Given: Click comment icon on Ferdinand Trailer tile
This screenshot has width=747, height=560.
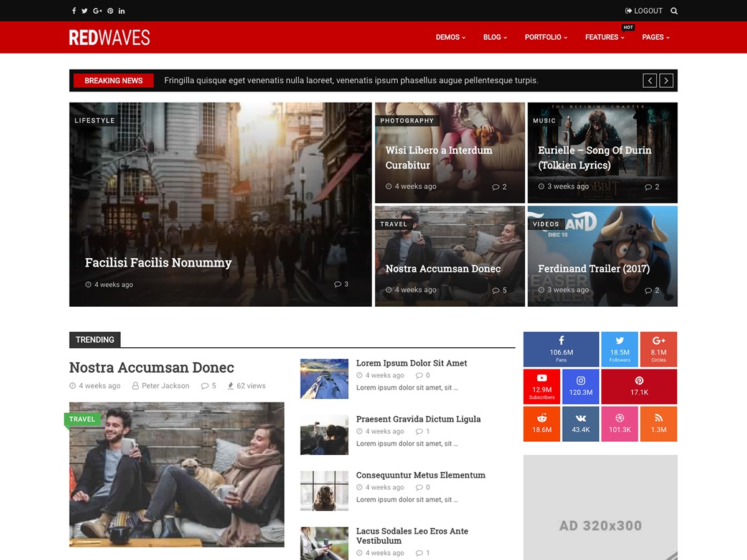Looking at the screenshot, I should [648, 290].
